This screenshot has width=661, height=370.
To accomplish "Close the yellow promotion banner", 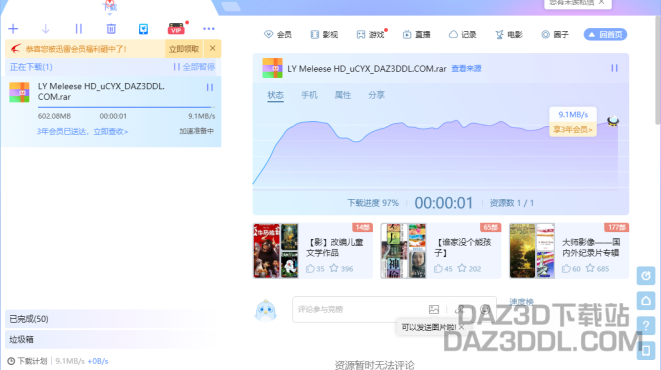I will [x=212, y=48].
